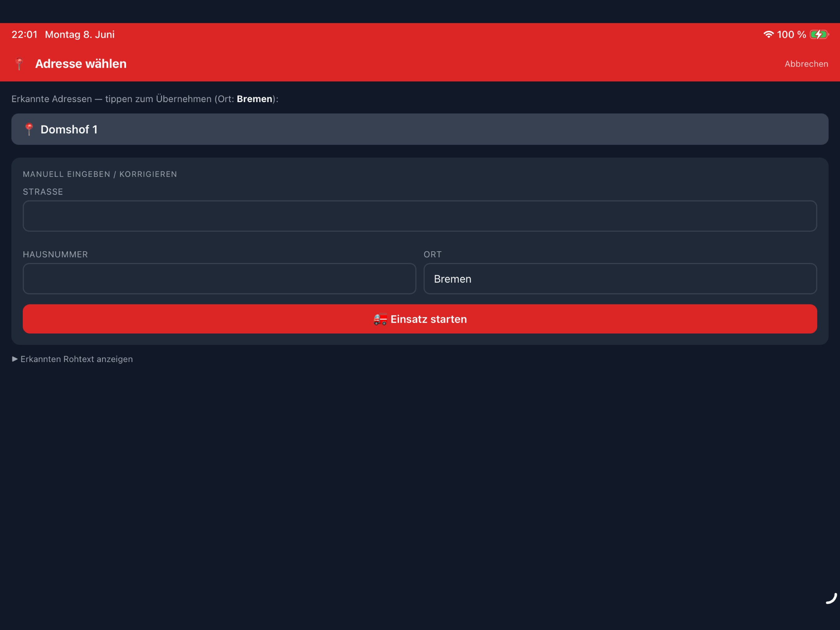
Task: Tap the clock showing 22:01
Action: point(24,34)
